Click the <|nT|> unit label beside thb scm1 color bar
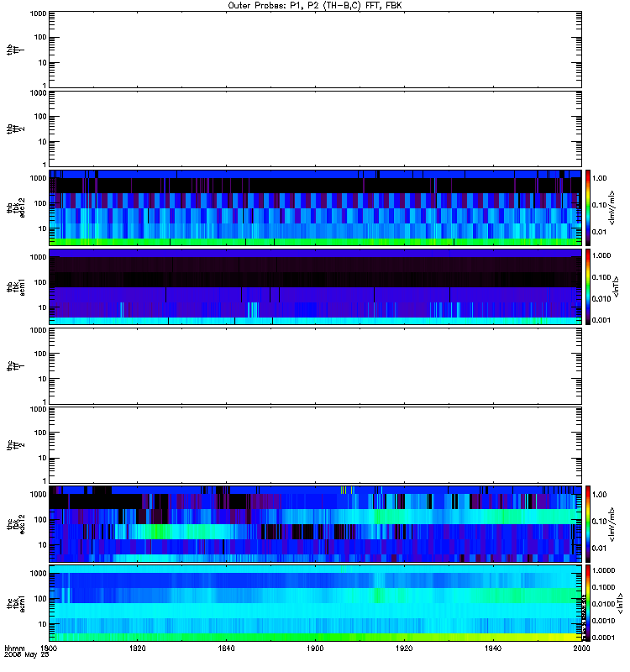This screenshot has height=672, width=630. click(x=617, y=286)
